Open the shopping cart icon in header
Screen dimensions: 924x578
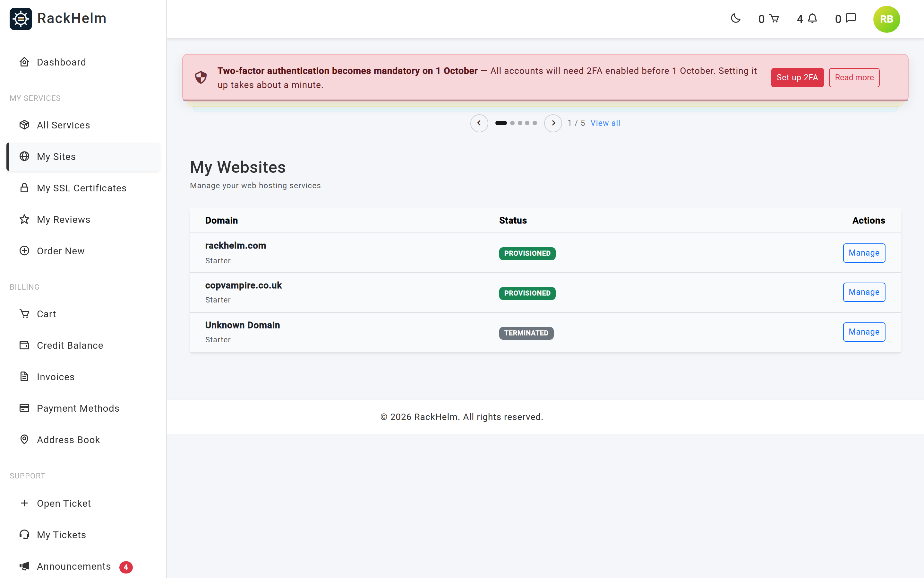[774, 18]
